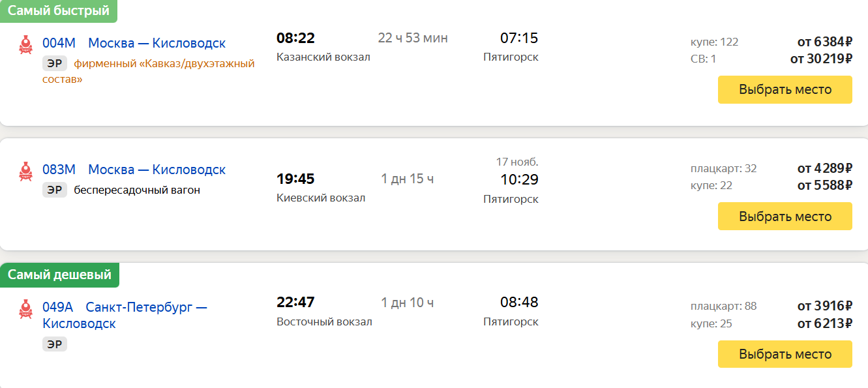
Task: Click фирменный «Кавказ/двухэтажный состав» text
Action: (x=149, y=71)
